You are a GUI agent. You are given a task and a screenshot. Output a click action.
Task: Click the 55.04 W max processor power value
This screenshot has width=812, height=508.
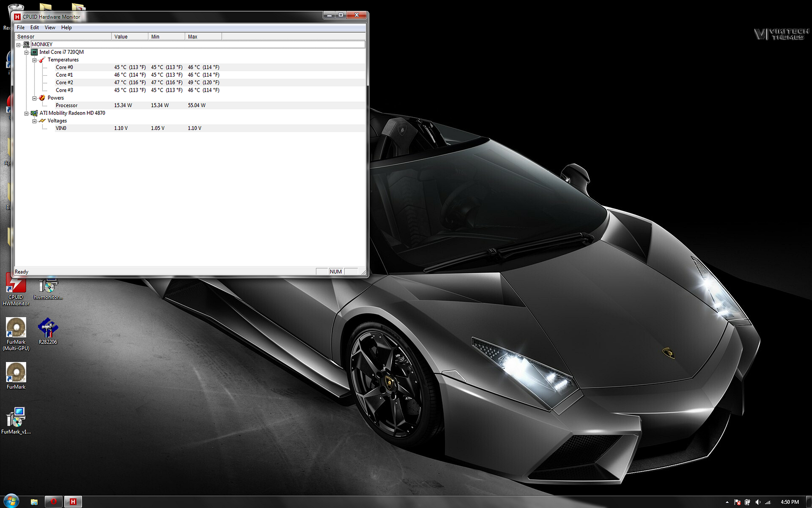(196, 105)
